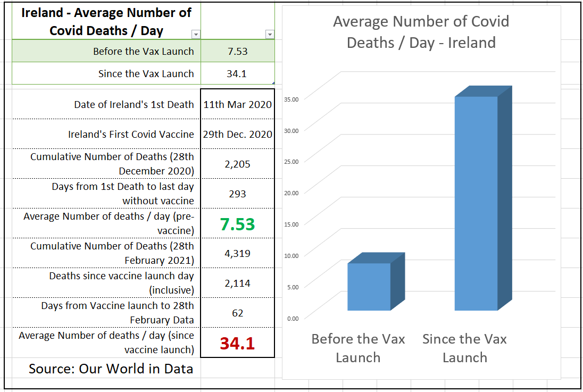This screenshot has height=392, width=583.
Task: Open the filter dropdown on the Ireland header
Action: 196,35
